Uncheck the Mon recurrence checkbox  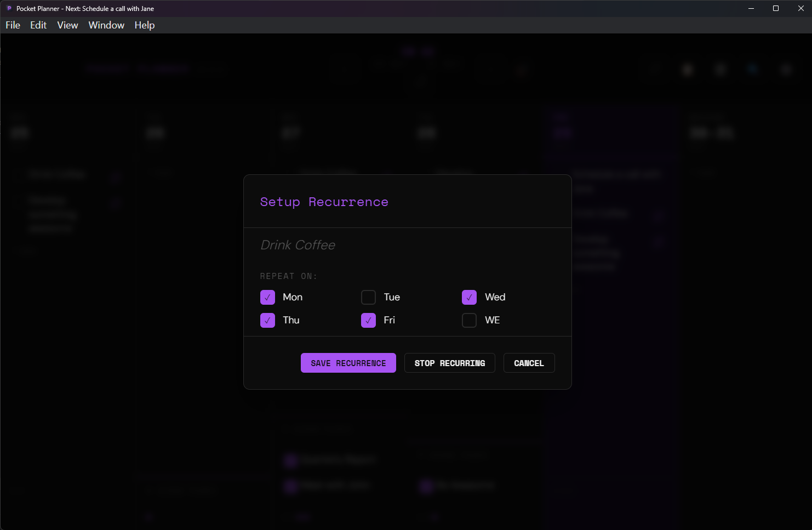267,297
